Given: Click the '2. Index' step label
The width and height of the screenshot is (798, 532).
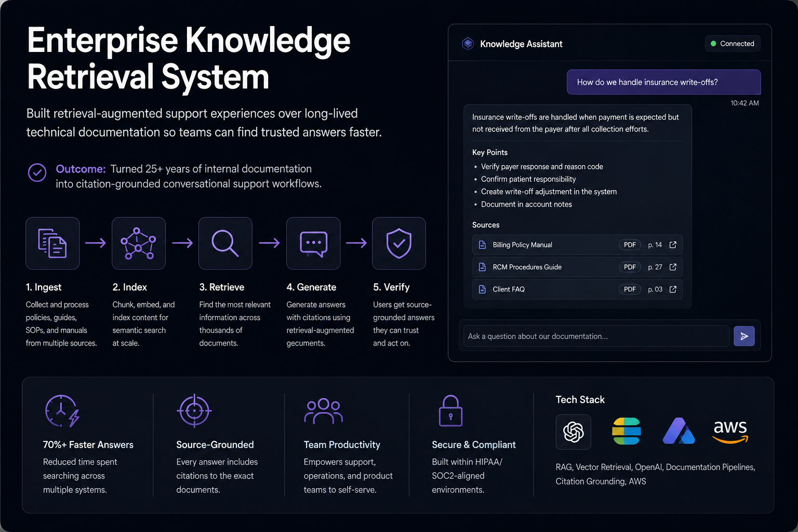Looking at the screenshot, I should (x=129, y=287).
